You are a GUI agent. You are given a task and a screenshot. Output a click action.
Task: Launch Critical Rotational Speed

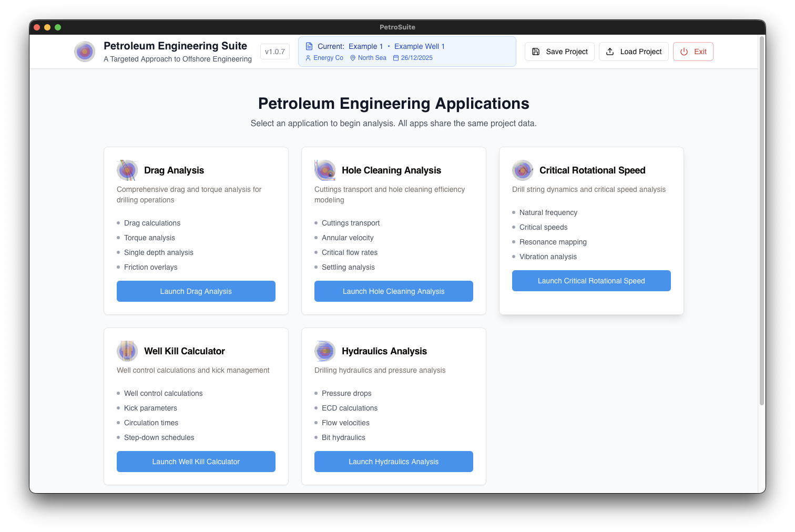(x=591, y=280)
